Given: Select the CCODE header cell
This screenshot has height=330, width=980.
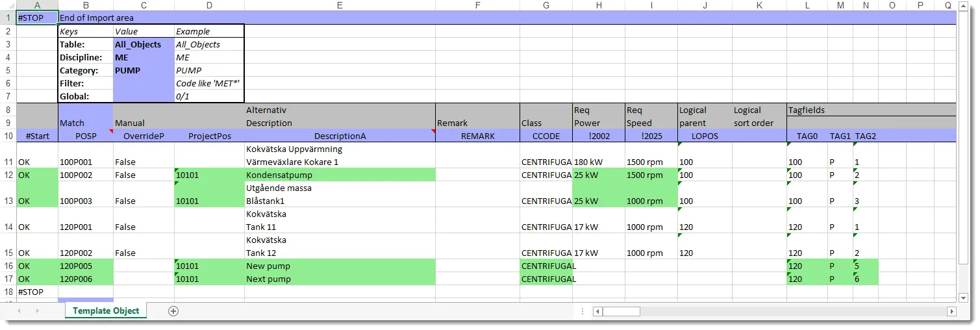Looking at the screenshot, I should click(x=546, y=136).
